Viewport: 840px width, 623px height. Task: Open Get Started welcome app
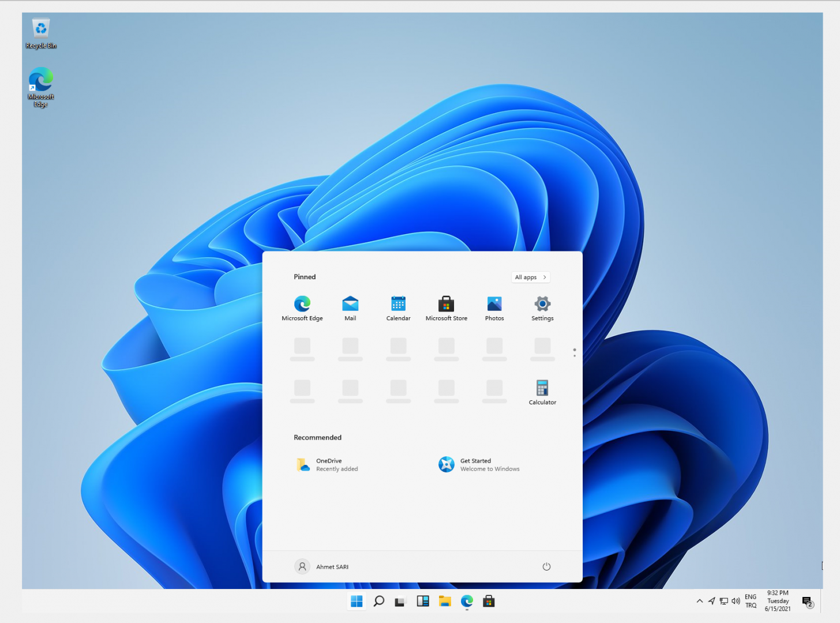pyautogui.click(x=479, y=464)
